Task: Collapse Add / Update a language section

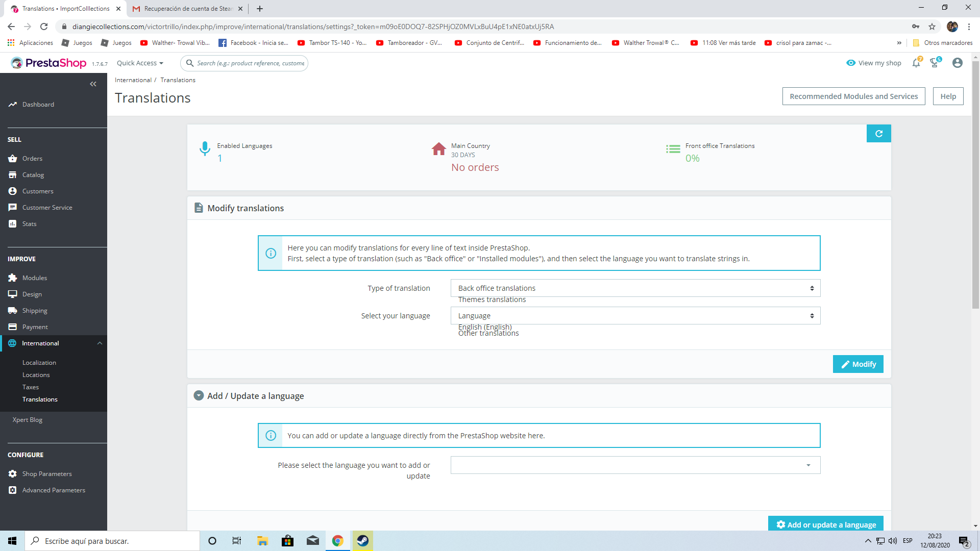Action: (199, 396)
